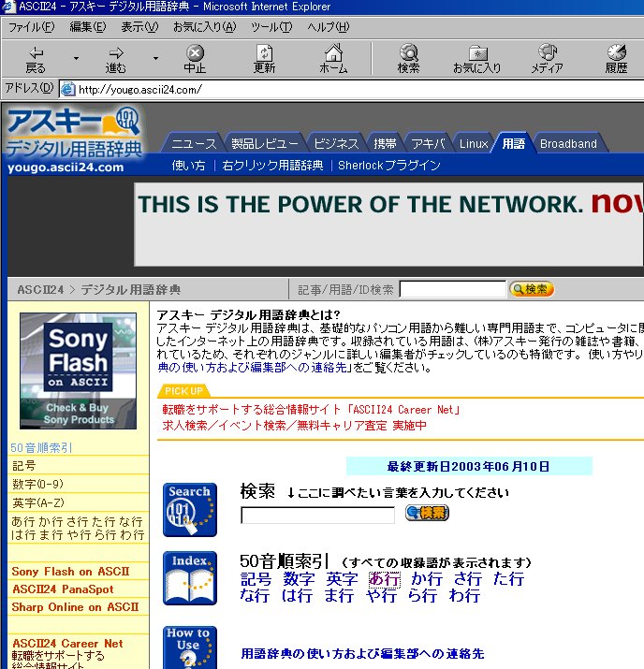Stop loading with the 中止 button

[x=195, y=60]
